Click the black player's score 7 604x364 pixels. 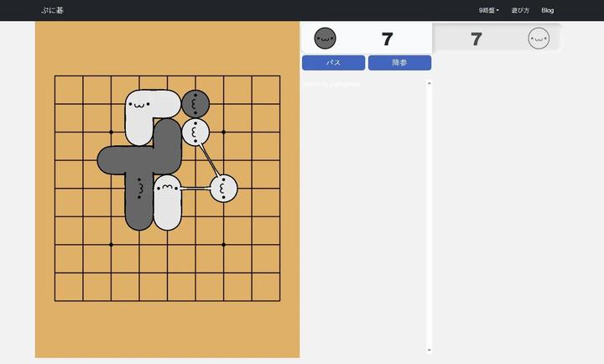tap(387, 39)
